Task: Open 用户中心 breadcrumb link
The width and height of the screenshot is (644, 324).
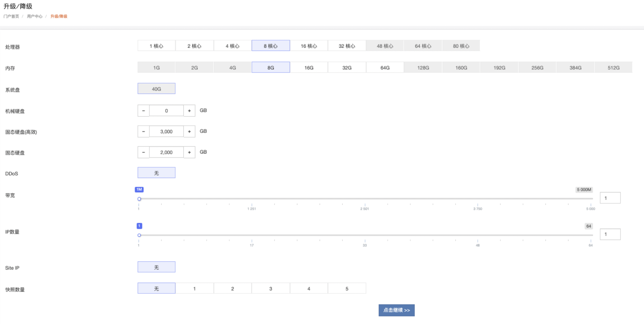Action: pos(35,16)
